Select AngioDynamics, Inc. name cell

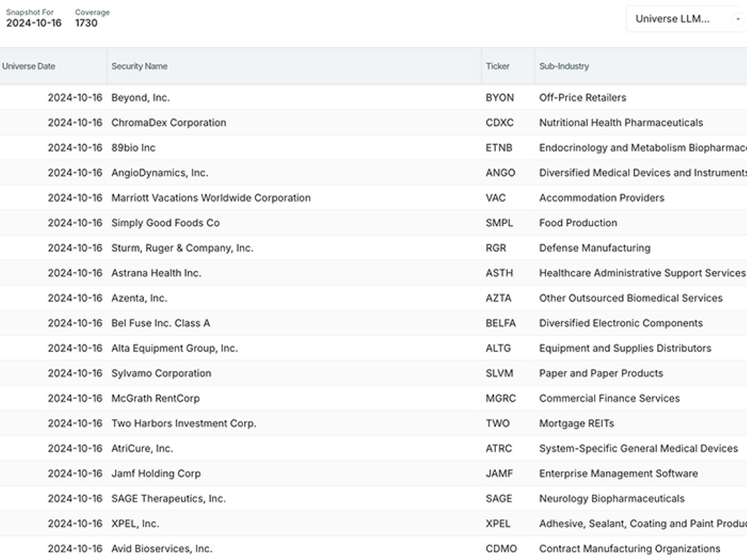[160, 173]
